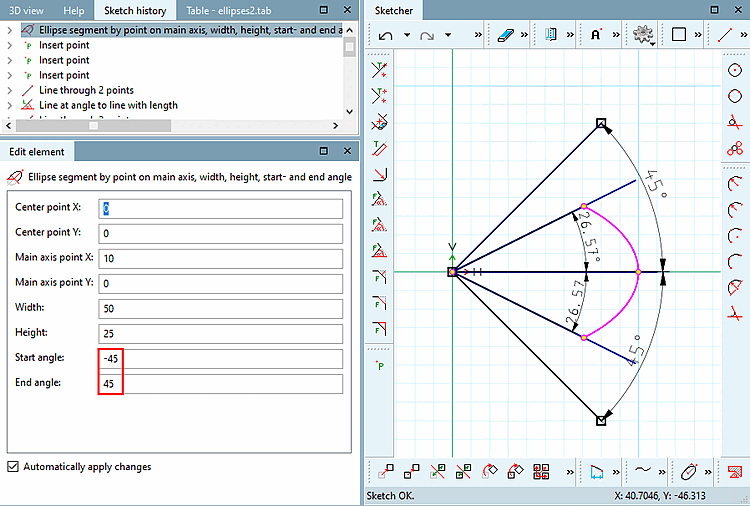
Task: Click the Undo arrow in Sketcher toolbar
Action: pyautogui.click(x=386, y=35)
